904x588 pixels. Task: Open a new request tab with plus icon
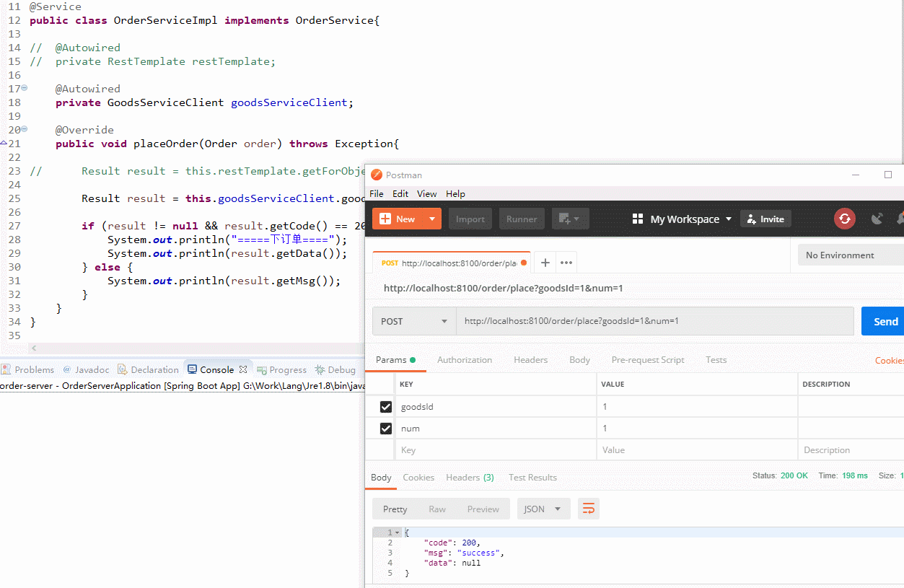[x=545, y=263]
